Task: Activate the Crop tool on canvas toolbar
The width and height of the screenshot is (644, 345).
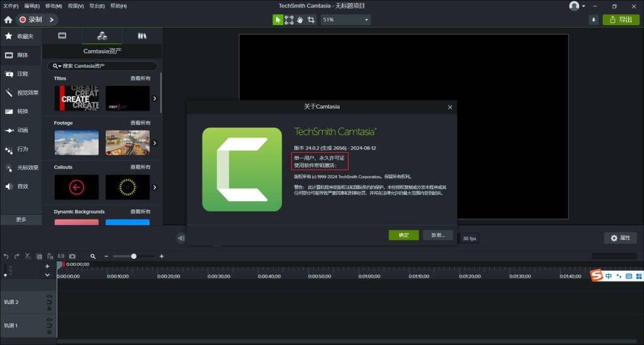Action: pyautogui.click(x=311, y=19)
